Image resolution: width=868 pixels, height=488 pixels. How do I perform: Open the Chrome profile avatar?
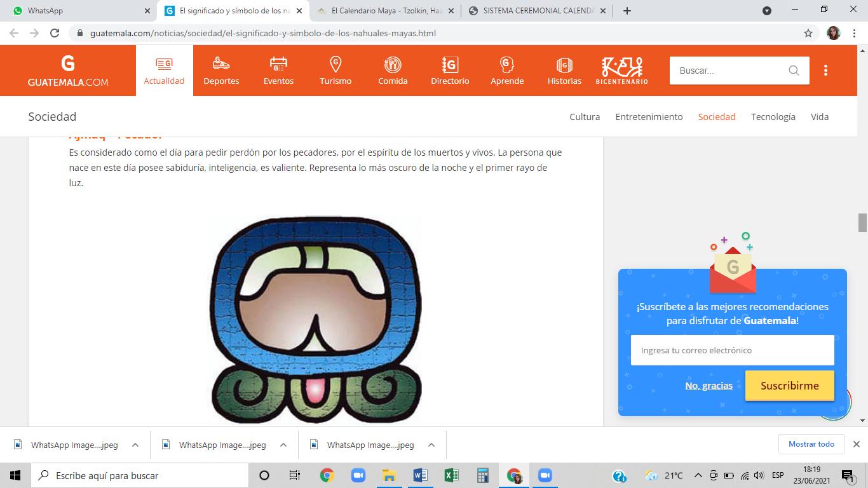point(834,33)
